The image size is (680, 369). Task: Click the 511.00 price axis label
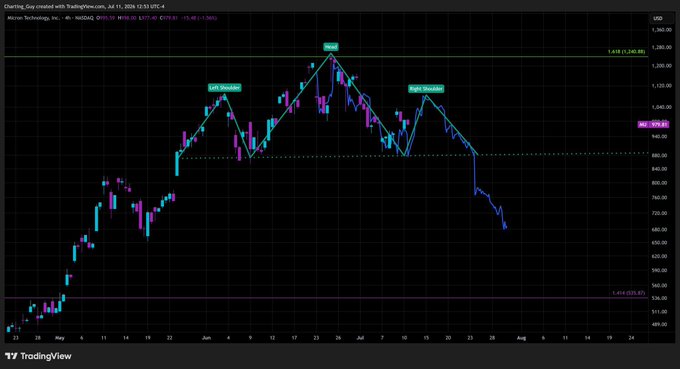pyautogui.click(x=660, y=312)
